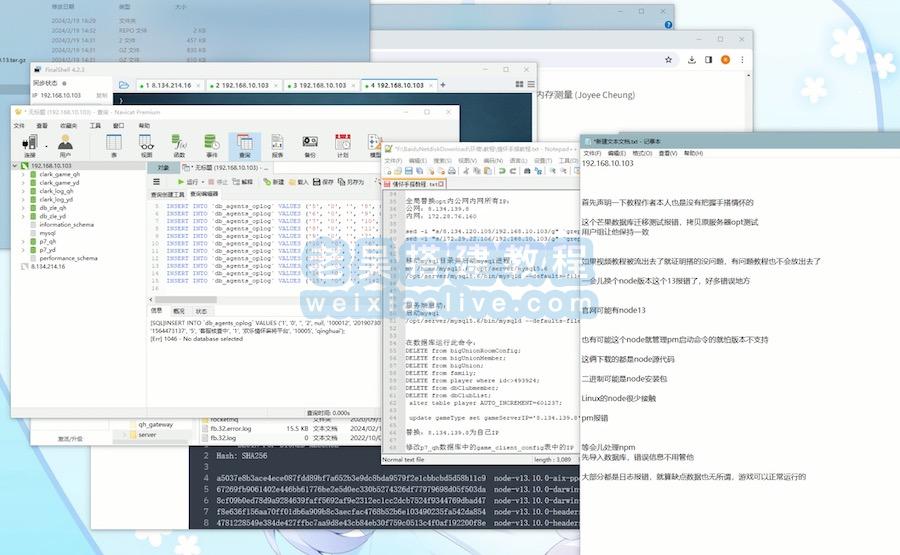The height and width of the screenshot is (555, 900).
Task: Switch to 查询编辑器 tab
Action: tap(204, 194)
